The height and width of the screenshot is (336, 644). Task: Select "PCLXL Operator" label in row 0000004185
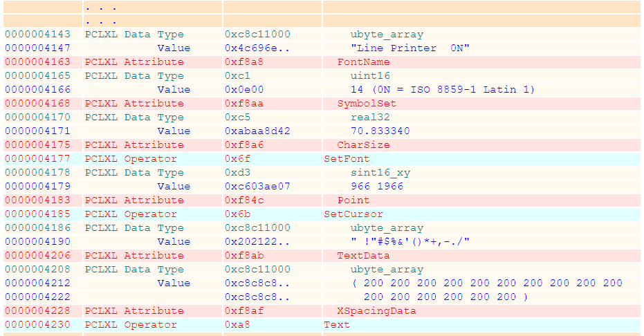pyautogui.click(x=131, y=214)
